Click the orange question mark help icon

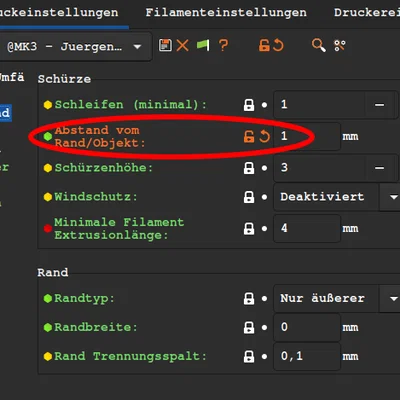(x=224, y=45)
